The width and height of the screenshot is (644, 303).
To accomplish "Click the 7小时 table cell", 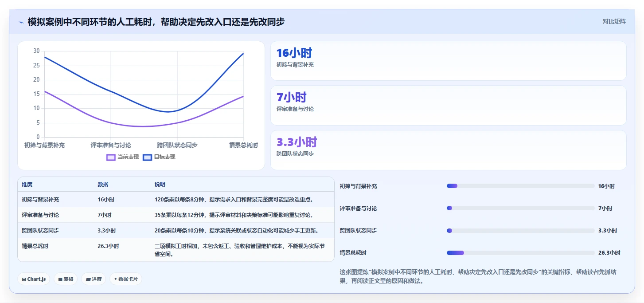I will pos(105,215).
